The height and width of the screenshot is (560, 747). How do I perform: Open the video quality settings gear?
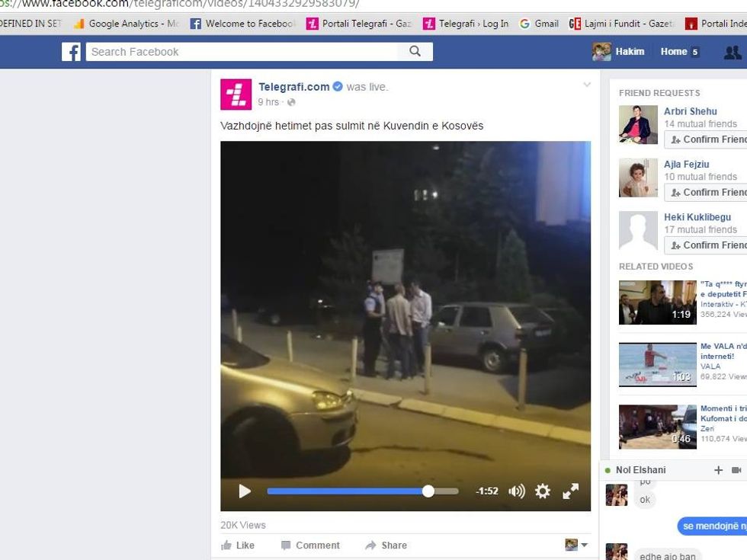pyautogui.click(x=543, y=491)
